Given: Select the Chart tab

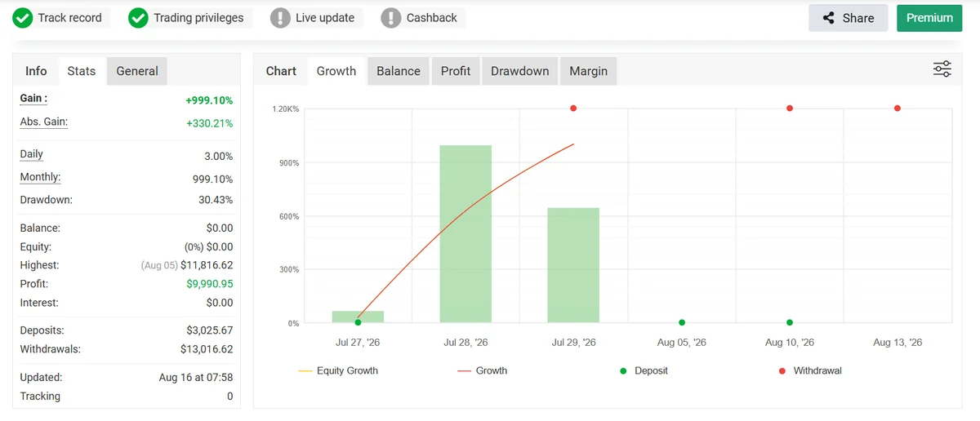Looking at the screenshot, I should tap(281, 71).
